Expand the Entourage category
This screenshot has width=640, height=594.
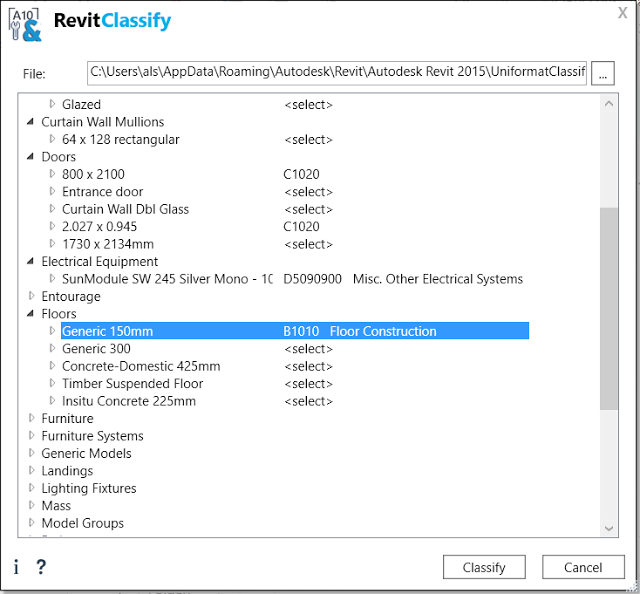coord(31,296)
